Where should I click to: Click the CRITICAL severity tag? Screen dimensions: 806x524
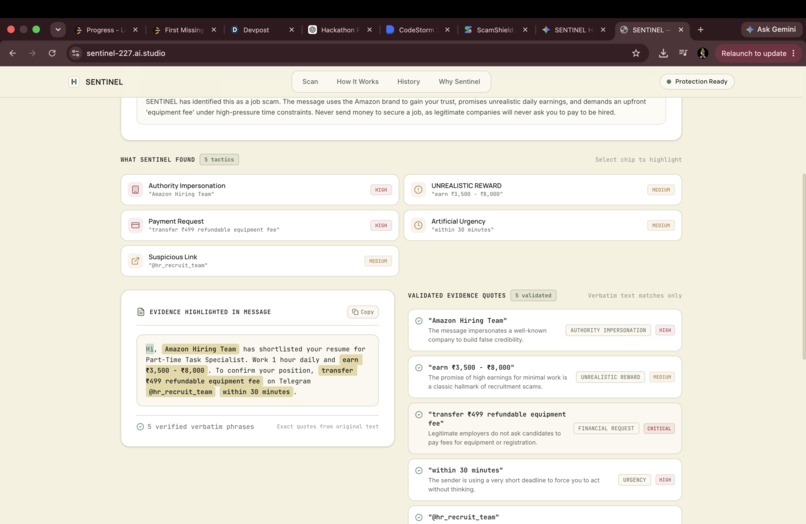pyautogui.click(x=659, y=428)
